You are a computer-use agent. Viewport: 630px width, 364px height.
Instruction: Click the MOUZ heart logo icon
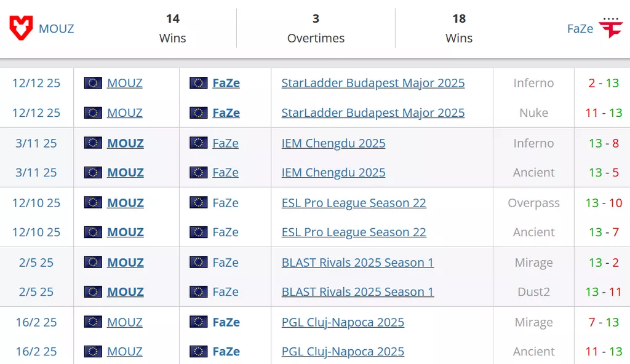22,28
